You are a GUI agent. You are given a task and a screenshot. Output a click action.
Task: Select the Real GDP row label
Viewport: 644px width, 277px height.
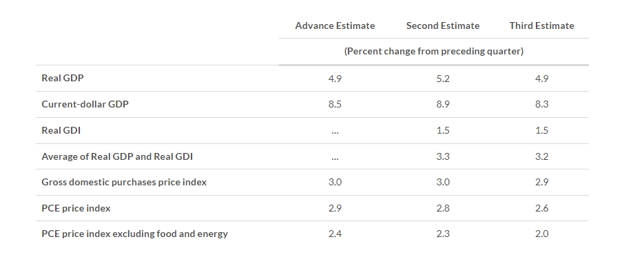tap(63, 78)
